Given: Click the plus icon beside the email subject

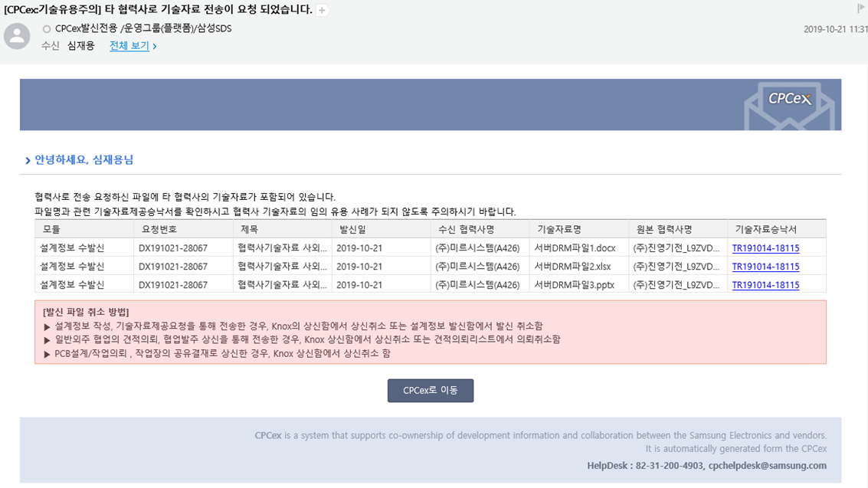Looking at the screenshot, I should 323,10.
